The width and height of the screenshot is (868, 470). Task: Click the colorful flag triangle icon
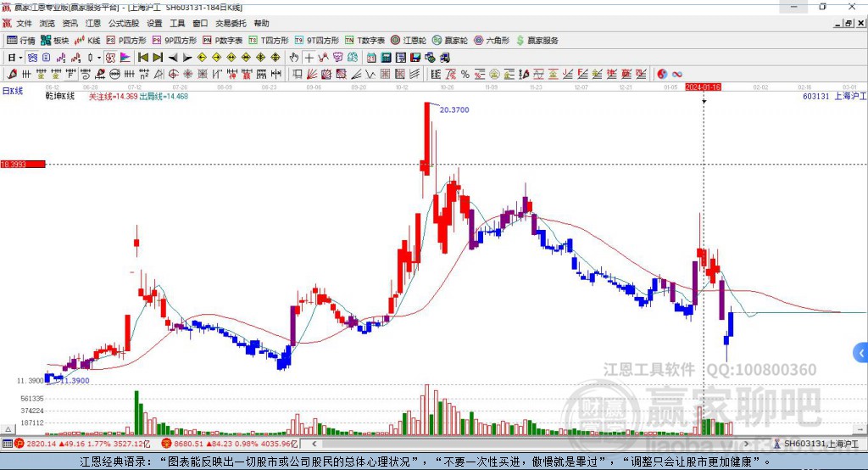point(125,58)
